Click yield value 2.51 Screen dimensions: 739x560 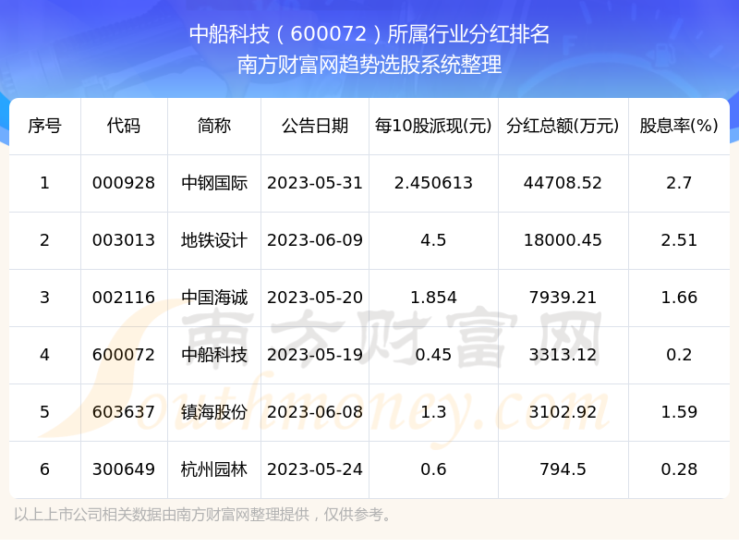(679, 240)
